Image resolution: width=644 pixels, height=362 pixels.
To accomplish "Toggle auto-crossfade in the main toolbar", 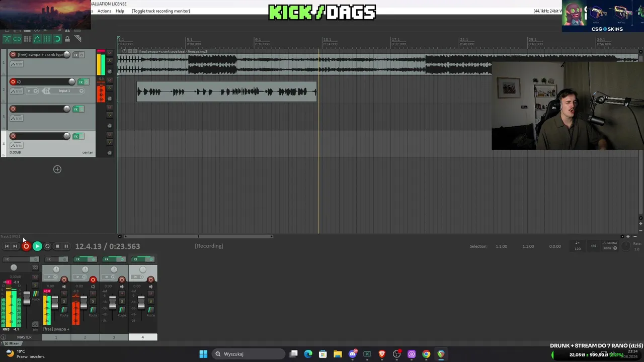I will pyautogui.click(x=7, y=39).
